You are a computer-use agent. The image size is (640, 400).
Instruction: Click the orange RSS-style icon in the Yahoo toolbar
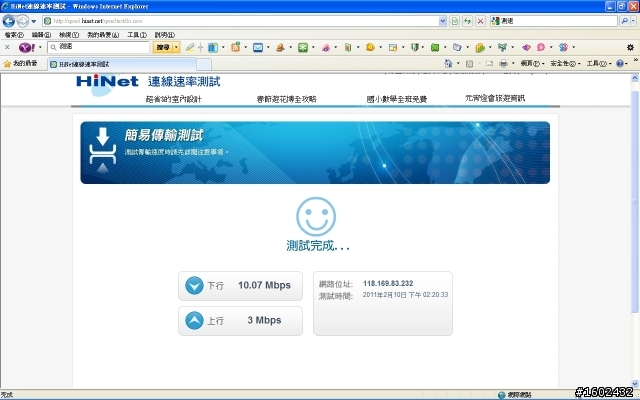click(x=236, y=47)
